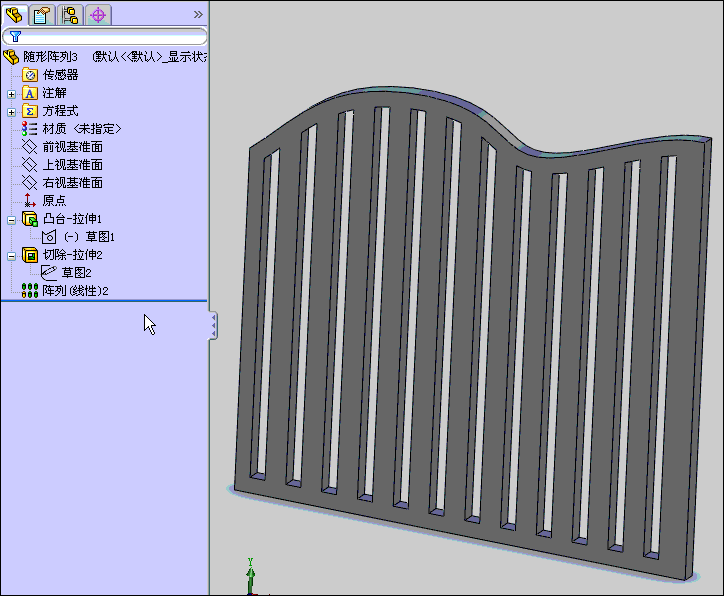Click the 阵列(线性)2 pattern icon

click(30, 290)
